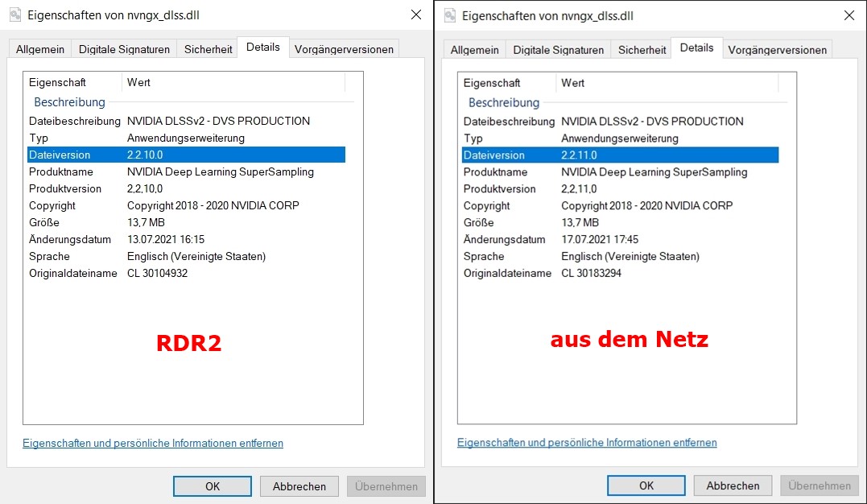Select the Typ row in the right window
This screenshot has width=867, height=504.
coord(620,138)
